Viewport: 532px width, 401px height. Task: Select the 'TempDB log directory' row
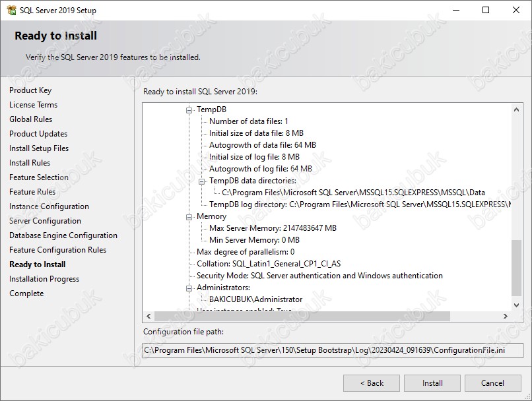point(360,204)
